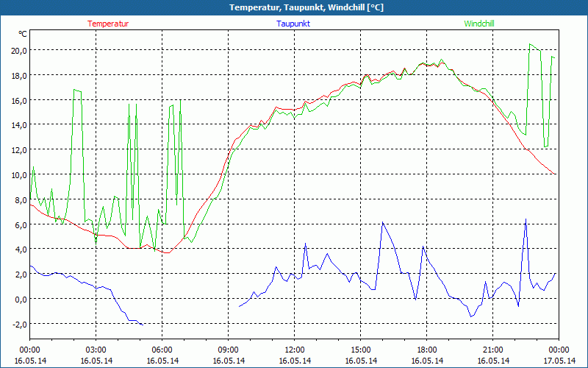588x368 pixels.
Task: Select the 6,0 y-axis label
Action: [21, 224]
